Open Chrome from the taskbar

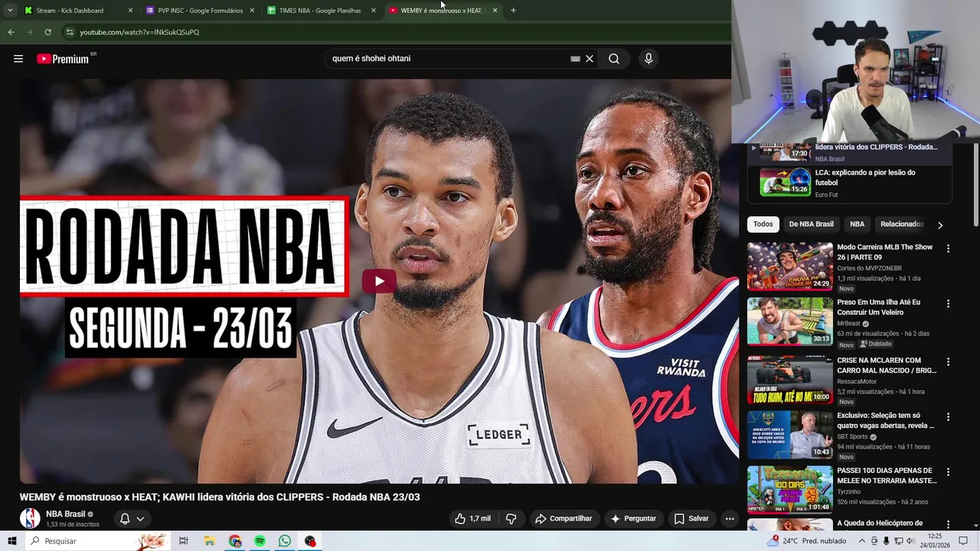pyautogui.click(x=234, y=541)
